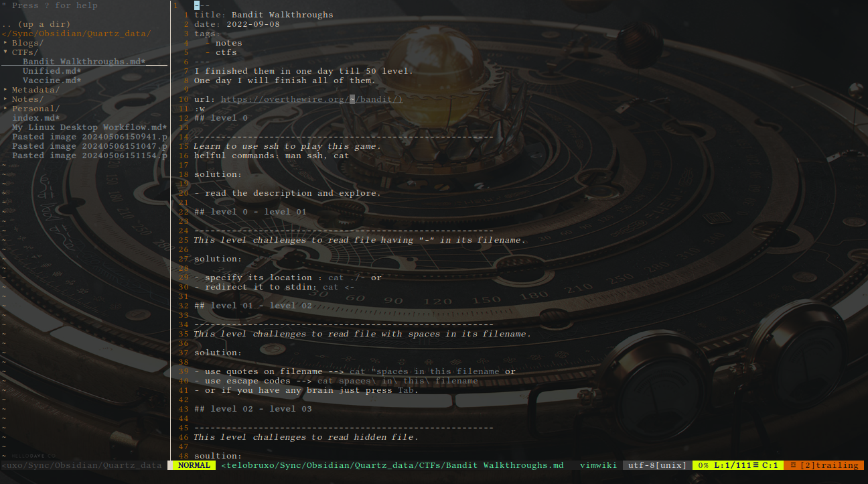Image resolution: width=868 pixels, height=484 pixels.
Task: Click 'if you have any brain' line
Action: pos(307,390)
